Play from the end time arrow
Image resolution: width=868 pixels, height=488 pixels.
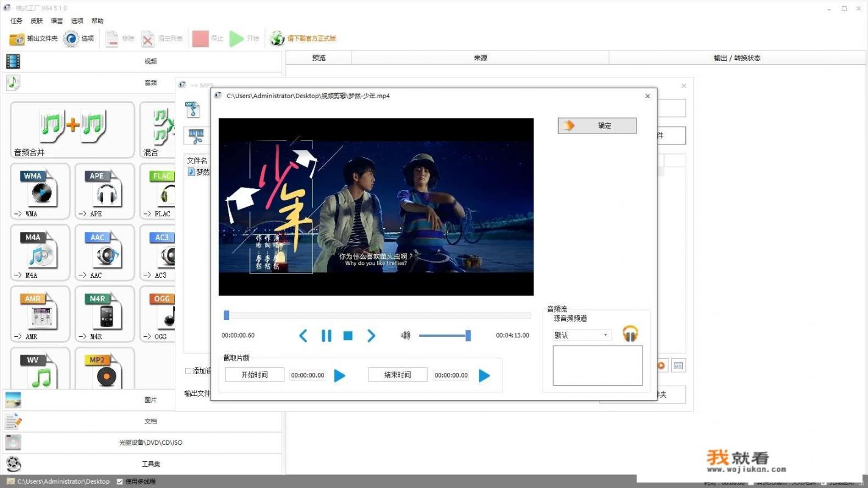tap(484, 376)
